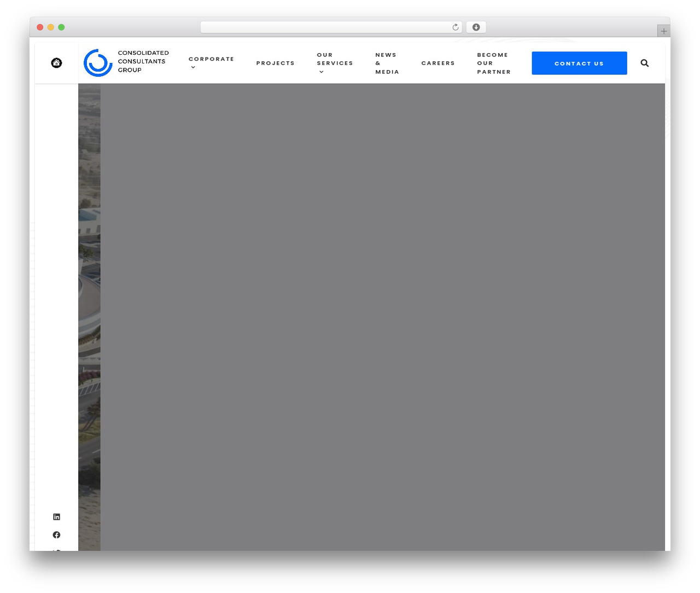Image resolution: width=700 pixels, height=593 pixels.
Task: Open the LinkedIn icon in sidebar
Action: point(56,517)
